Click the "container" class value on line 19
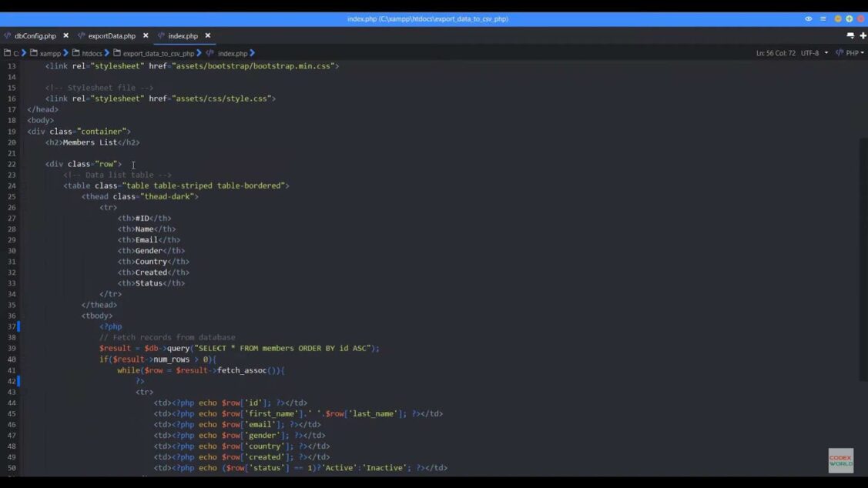868x488 pixels. pyautogui.click(x=102, y=132)
